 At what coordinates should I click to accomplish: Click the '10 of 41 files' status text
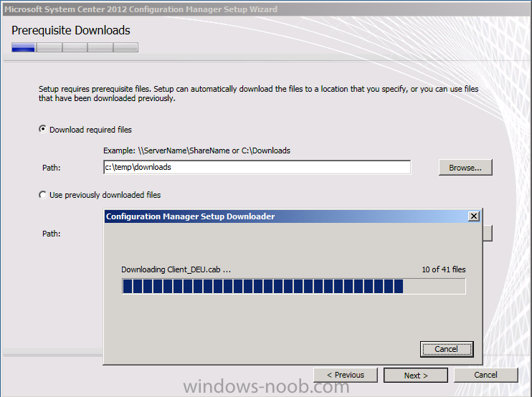tap(443, 269)
